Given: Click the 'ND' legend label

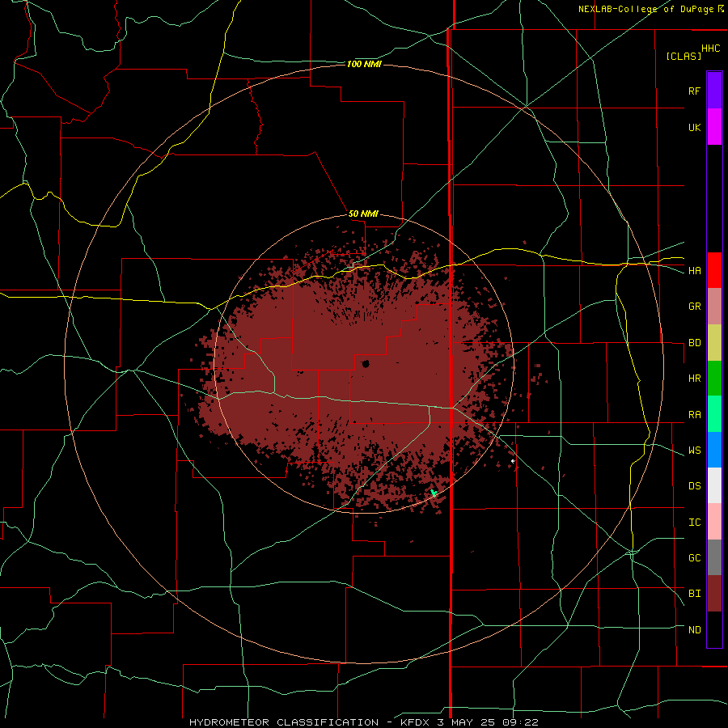Looking at the screenshot, I should click(694, 630).
